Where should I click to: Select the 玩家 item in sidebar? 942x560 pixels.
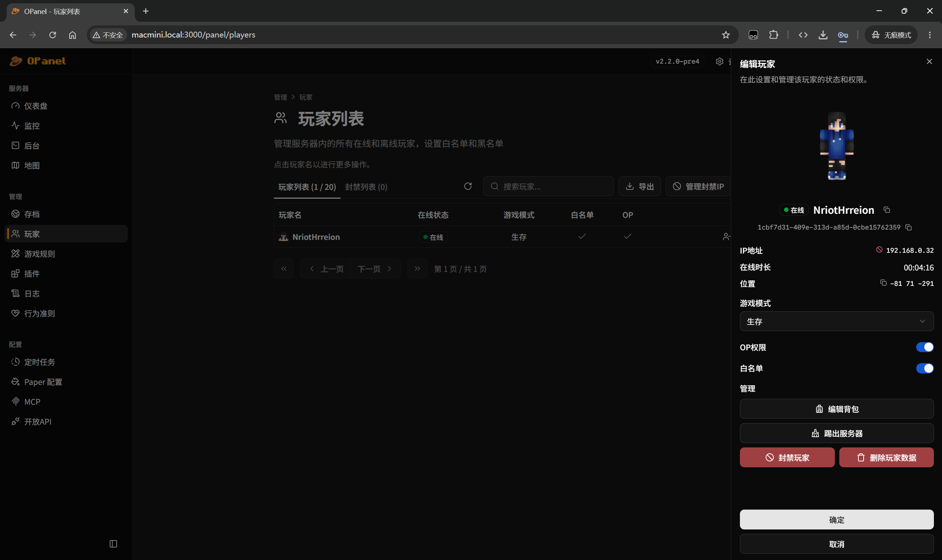(66, 234)
